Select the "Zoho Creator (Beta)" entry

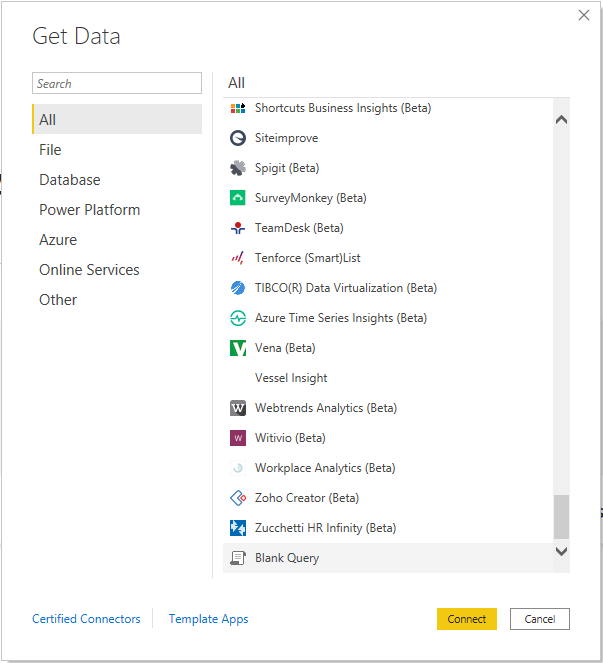pyautogui.click(x=388, y=498)
